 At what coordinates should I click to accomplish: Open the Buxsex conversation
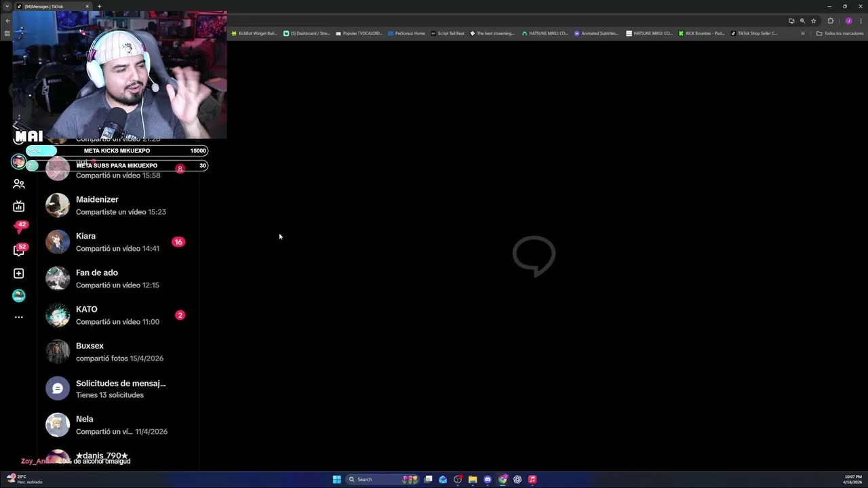117,352
